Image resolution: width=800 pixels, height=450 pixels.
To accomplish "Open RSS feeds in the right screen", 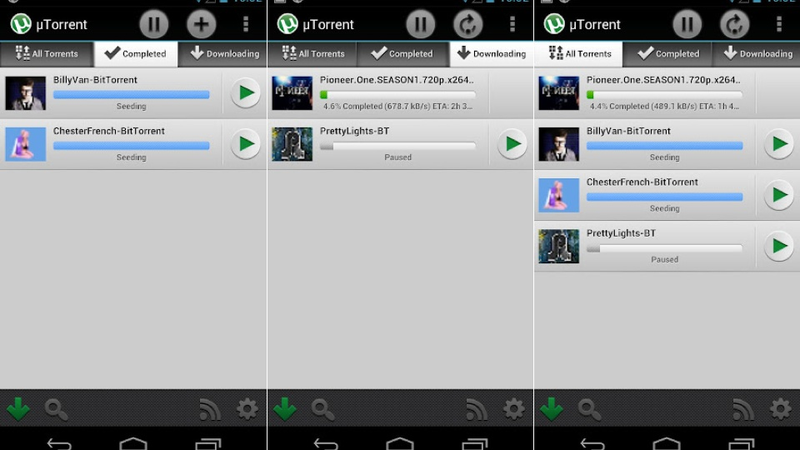I will [743, 409].
